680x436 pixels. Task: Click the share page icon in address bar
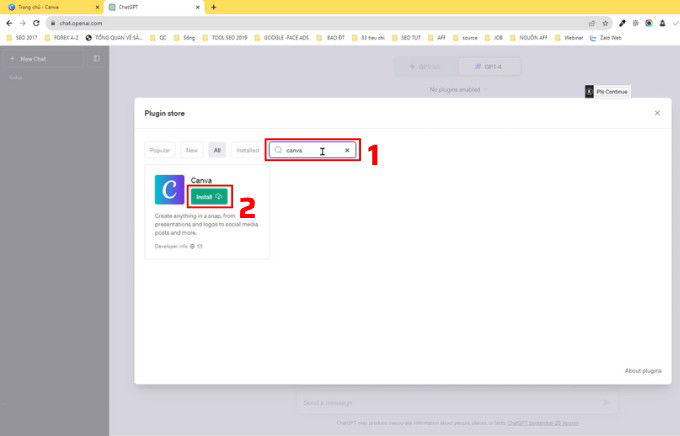coord(592,23)
